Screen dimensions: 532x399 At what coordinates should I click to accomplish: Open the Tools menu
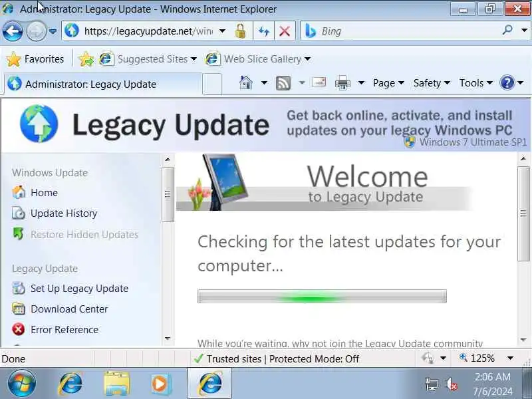tap(475, 83)
